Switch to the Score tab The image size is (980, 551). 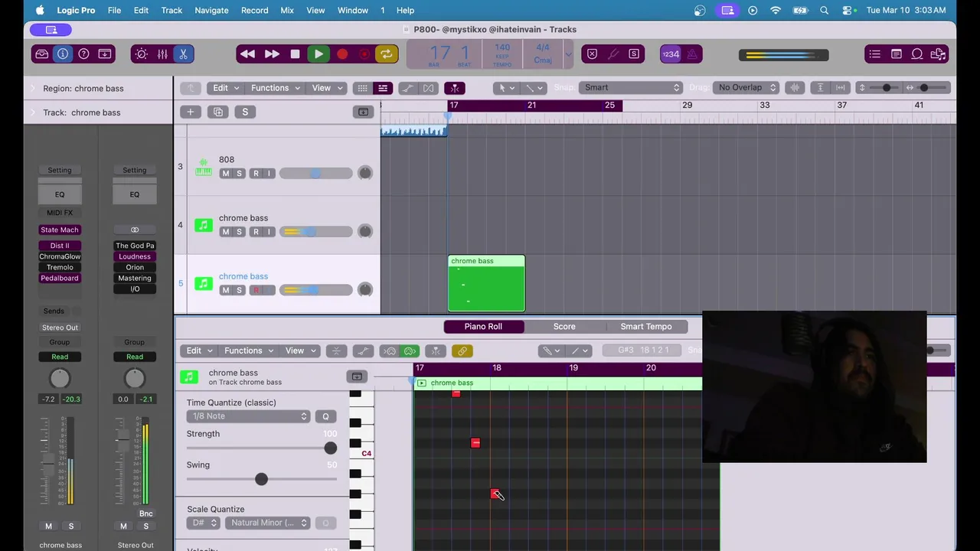click(564, 327)
